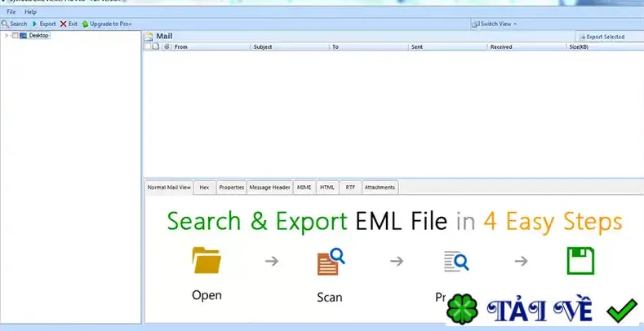Click the 'Mail' panel title
The width and height of the screenshot is (644, 331).
tap(164, 36)
